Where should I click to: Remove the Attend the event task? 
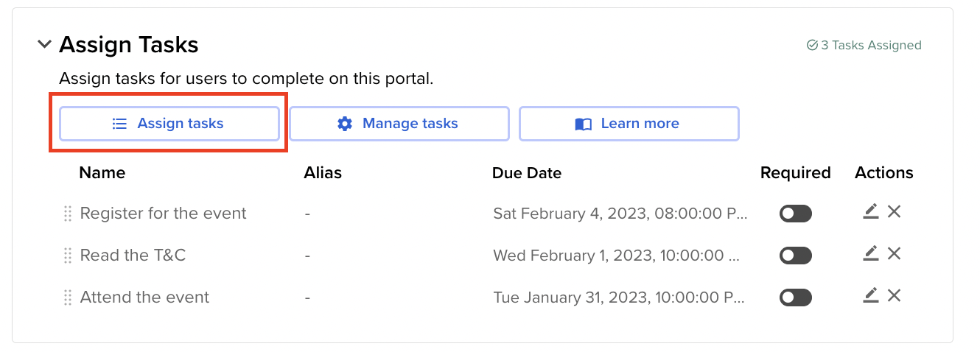pos(894,296)
